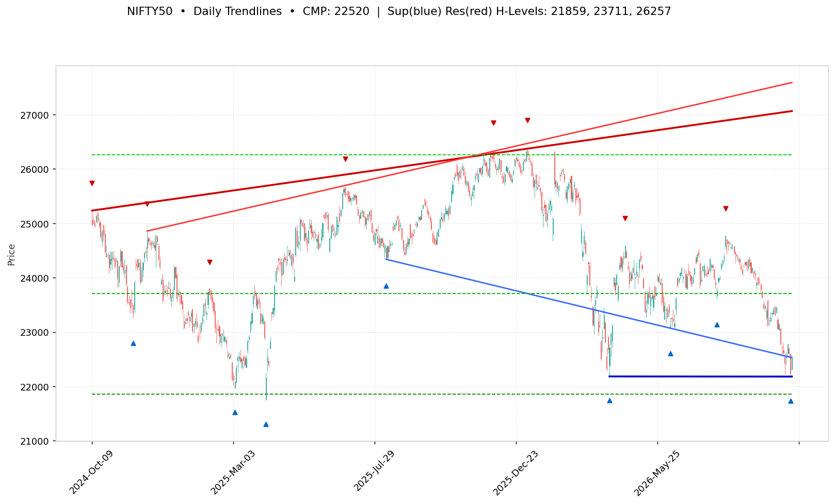
Task: Click the thick dark red resistance trendline
Action: pos(442,161)
